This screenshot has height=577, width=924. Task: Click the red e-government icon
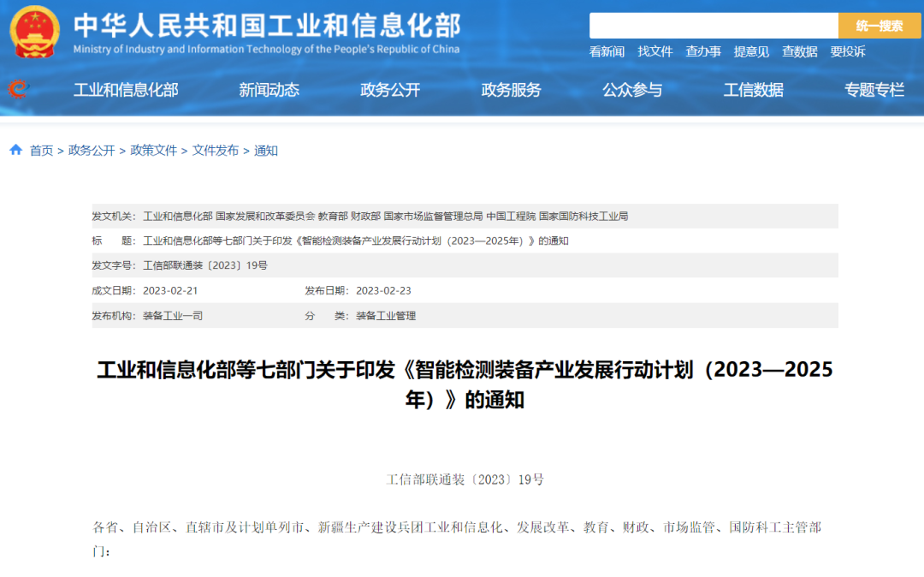click(17, 89)
